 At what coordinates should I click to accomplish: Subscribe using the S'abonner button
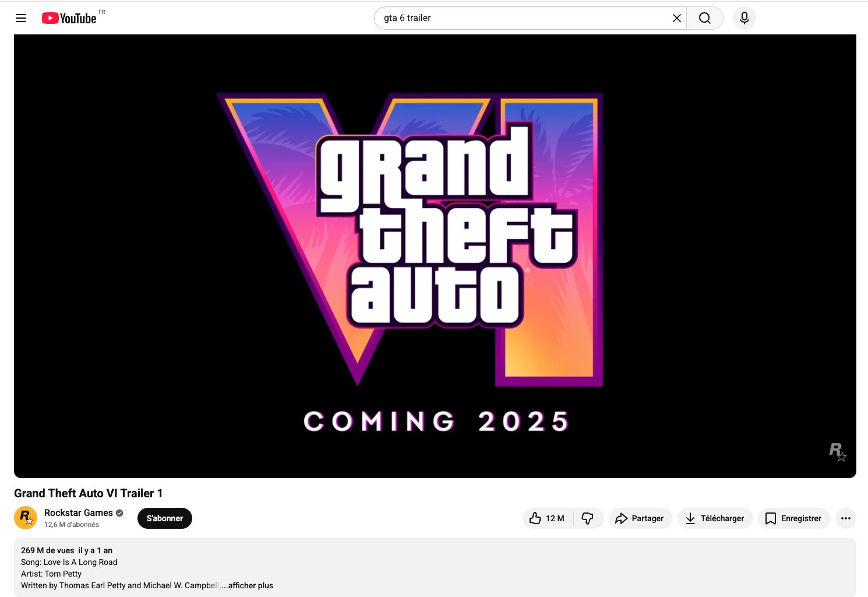(x=165, y=518)
